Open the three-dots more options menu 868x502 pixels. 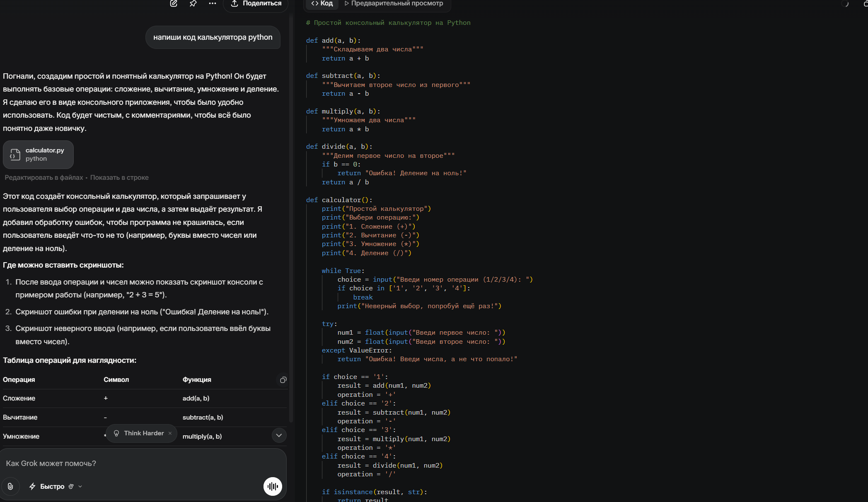tap(213, 3)
